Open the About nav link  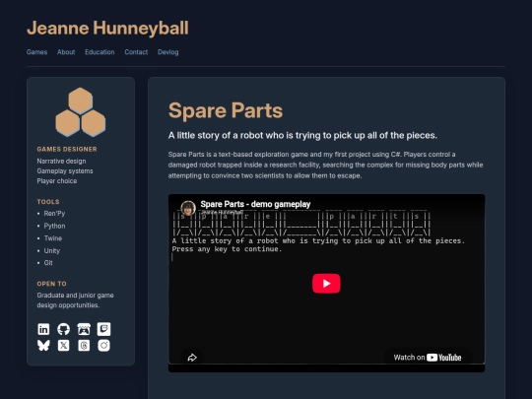tap(66, 52)
